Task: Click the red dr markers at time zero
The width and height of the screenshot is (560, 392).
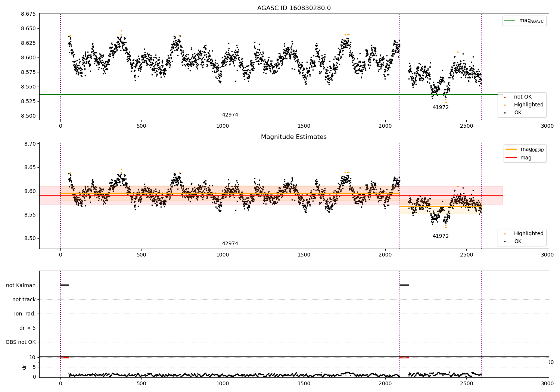Action: 65,358
